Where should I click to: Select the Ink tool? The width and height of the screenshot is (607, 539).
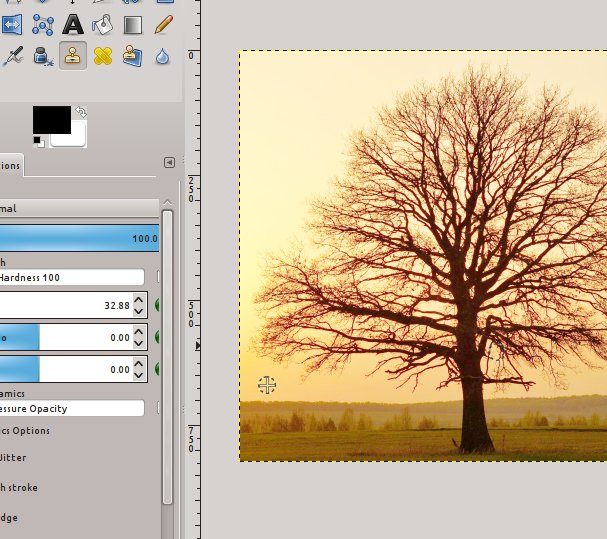pos(43,56)
